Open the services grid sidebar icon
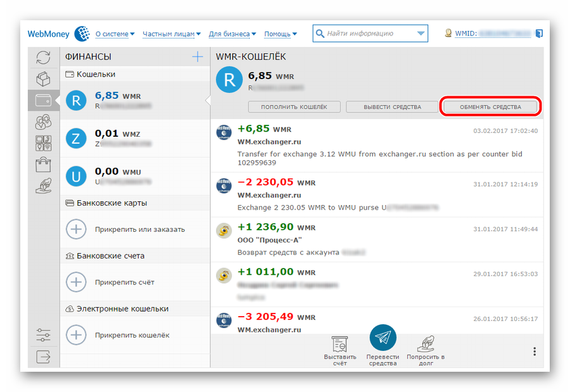The image size is (570, 392). click(x=43, y=143)
